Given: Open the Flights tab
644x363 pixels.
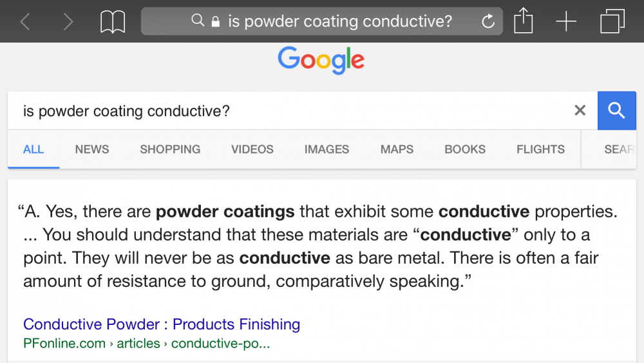Looking at the screenshot, I should pos(540,149).
